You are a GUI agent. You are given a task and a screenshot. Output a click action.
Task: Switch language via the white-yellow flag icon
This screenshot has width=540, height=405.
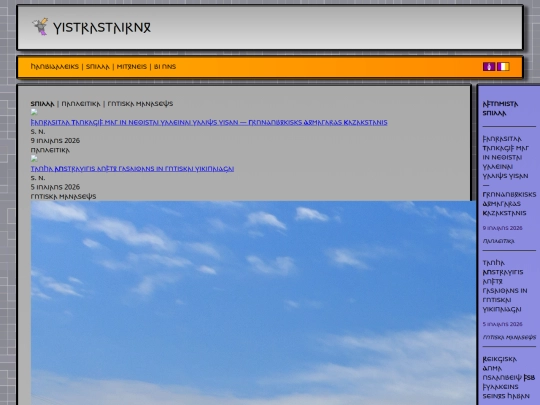coord(503,66)
